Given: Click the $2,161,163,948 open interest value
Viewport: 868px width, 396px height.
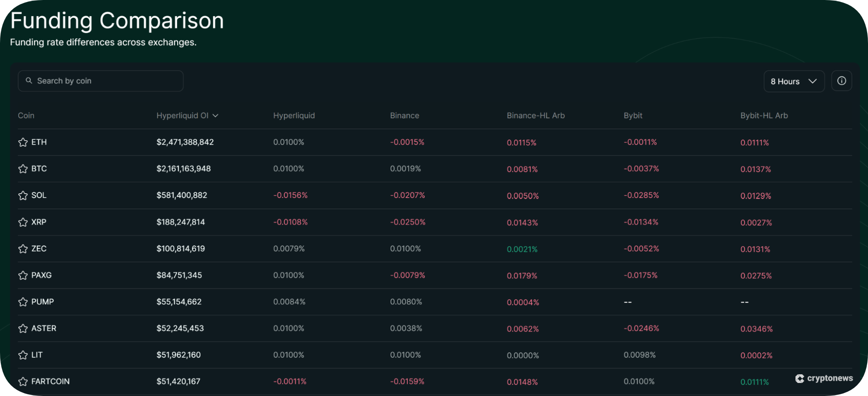Looking at the screenshot, I should (184, 168).
